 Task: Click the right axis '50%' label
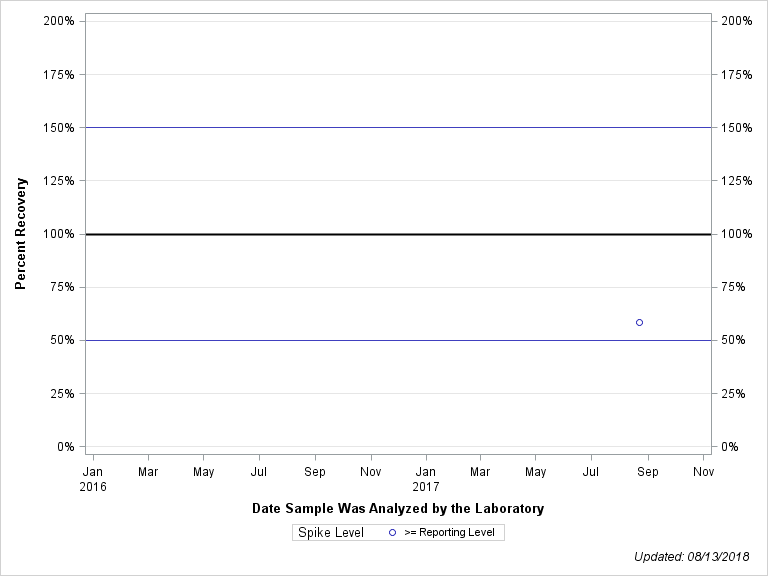click(733, 340)
